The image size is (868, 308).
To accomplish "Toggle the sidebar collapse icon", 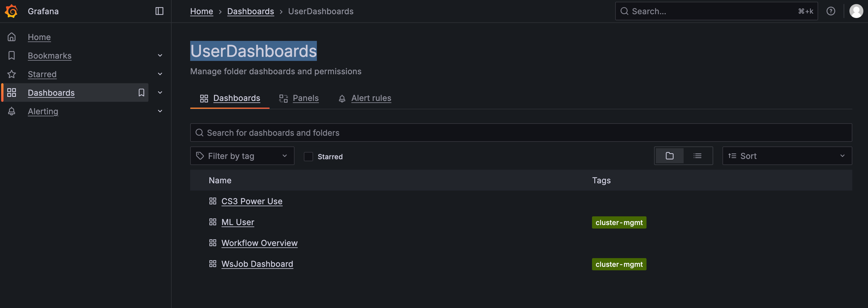I will [x=159, y=11].
